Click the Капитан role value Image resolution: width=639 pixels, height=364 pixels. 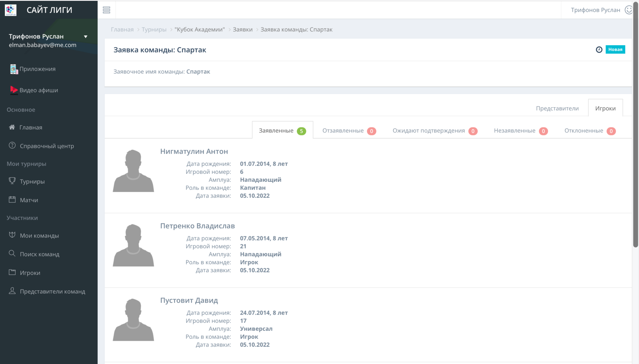[x=253, y=188]
